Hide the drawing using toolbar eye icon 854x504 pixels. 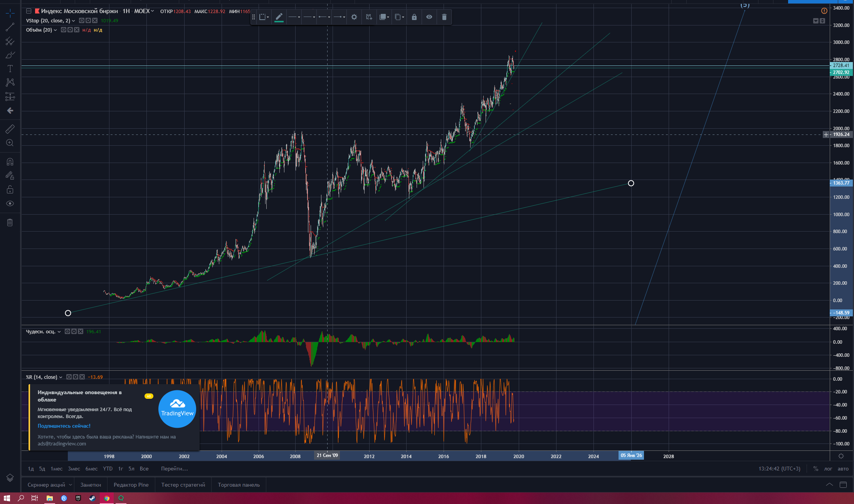pos(429,17)
